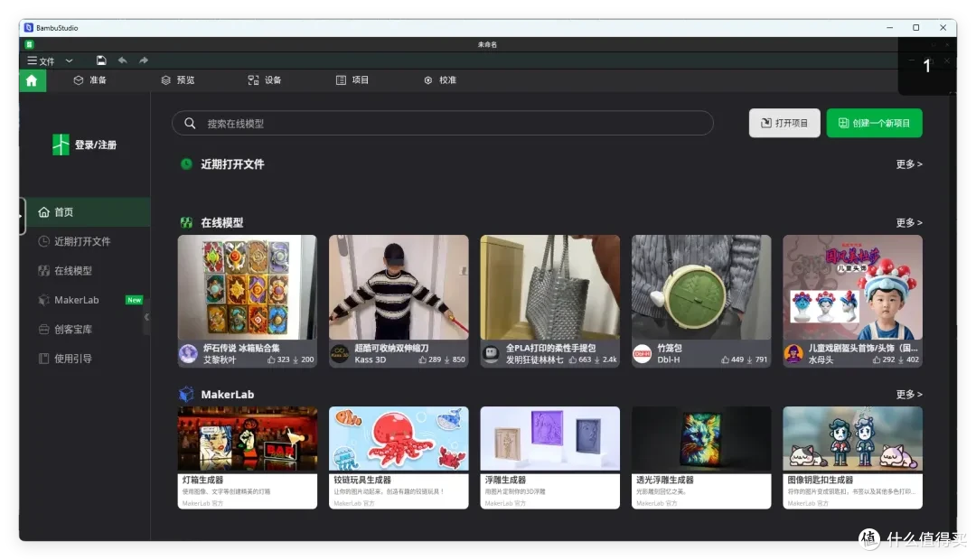Open the 炉石传说 冰箱贴合集 model thumbnail

coord(247,287)
